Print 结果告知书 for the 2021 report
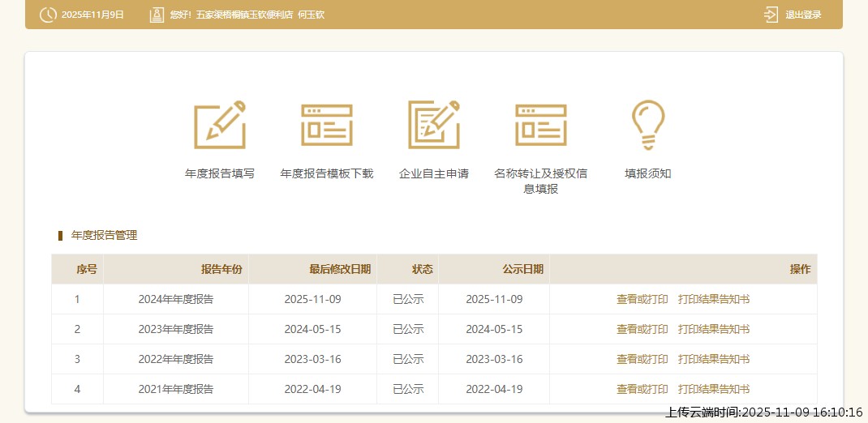 point(714,389)
